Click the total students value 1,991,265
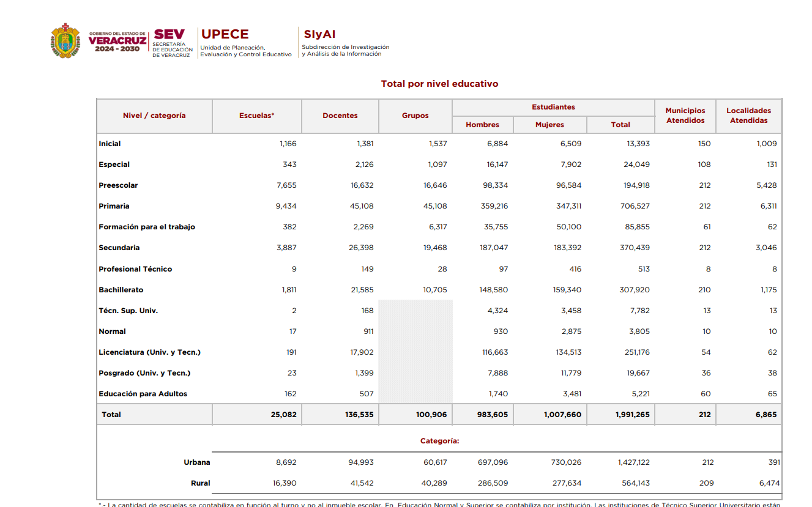The width and height of the screenshot is (812, 507). coord(632,415)
